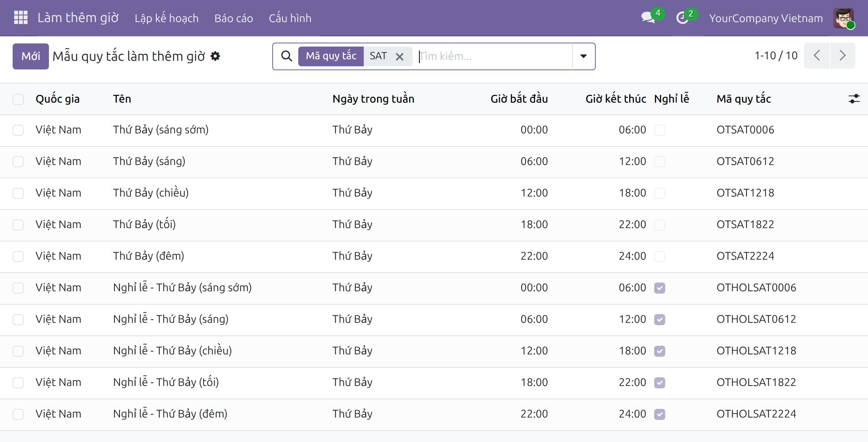The image size is (868, 442).
Task: Go to previous page arrow
Action: [x=817, y=56]
